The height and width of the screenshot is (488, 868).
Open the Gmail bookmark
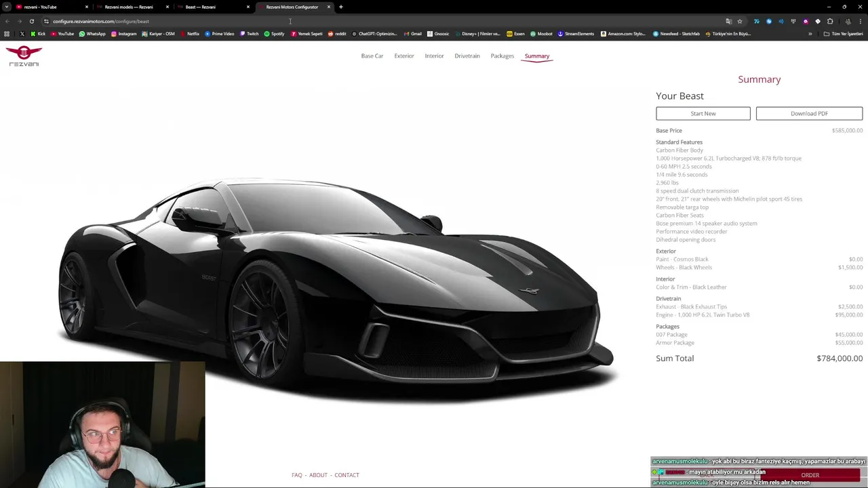412,34
